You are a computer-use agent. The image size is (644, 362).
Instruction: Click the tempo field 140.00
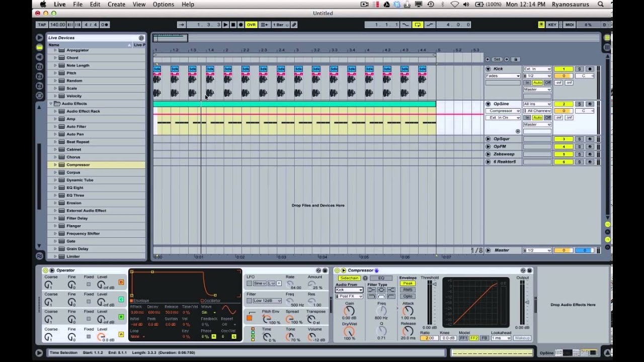coord(57,25)
